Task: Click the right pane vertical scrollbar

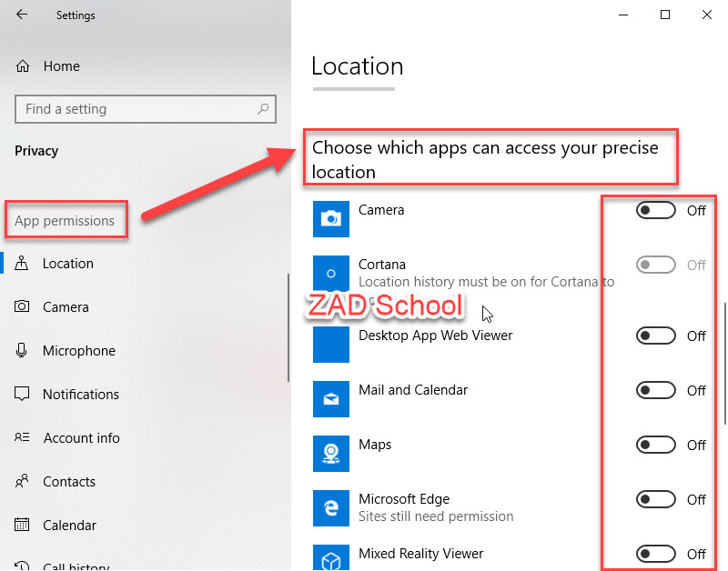Action: coord(724,364)
